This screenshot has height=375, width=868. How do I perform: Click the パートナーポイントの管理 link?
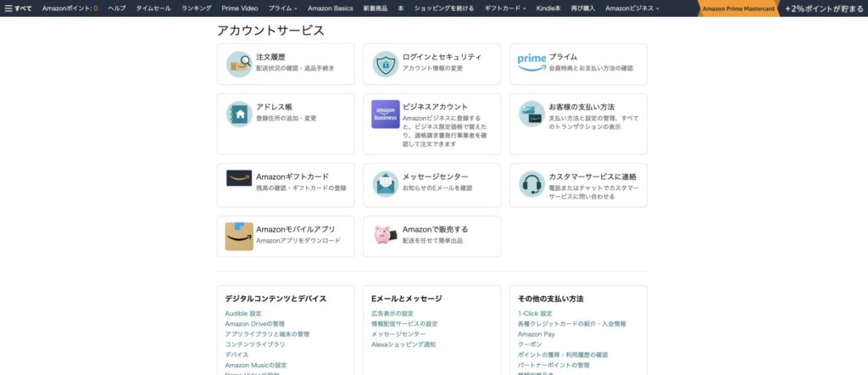click(x=554, y=366)
